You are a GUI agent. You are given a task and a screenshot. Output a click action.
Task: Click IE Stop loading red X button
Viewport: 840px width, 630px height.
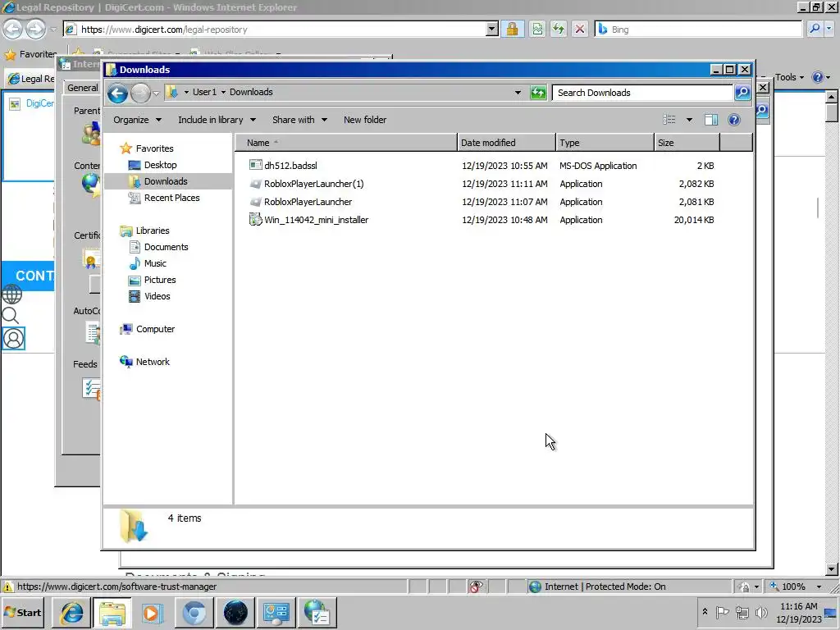click(580, 29)
